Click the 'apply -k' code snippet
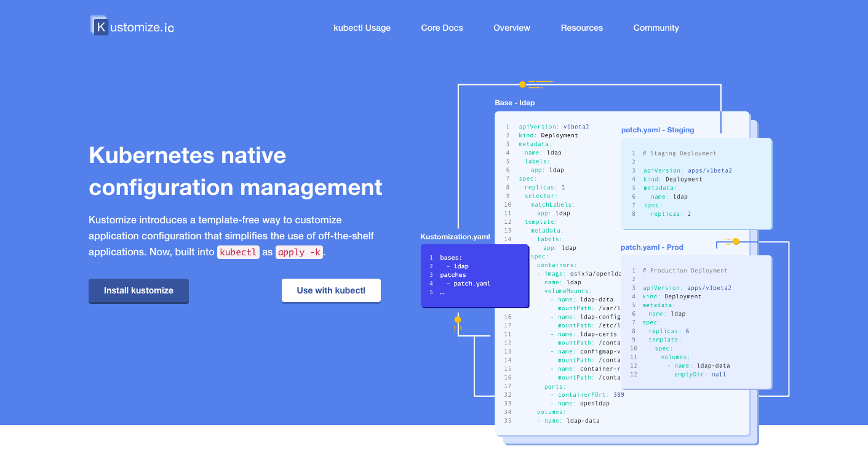 click(299, 252)
